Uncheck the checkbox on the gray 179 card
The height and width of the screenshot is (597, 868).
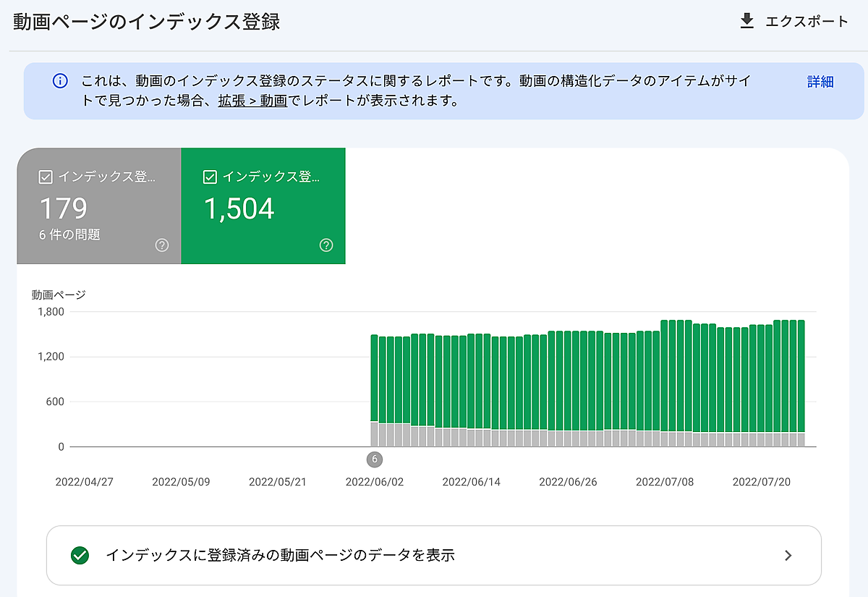[x=45, y=177]
